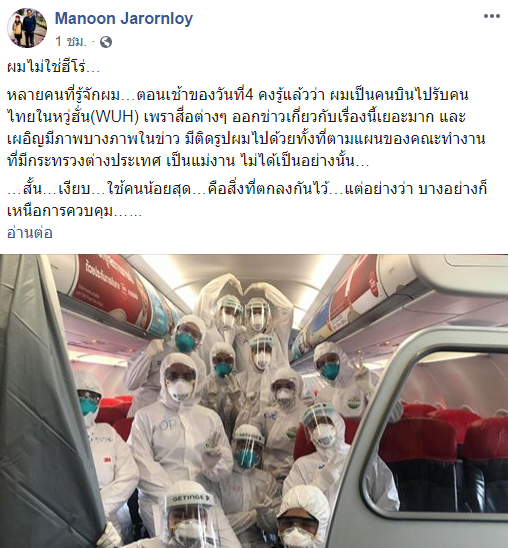Click the "(WUH)" text in post
Viewport: 508px width, 548px height.
(x=115, y=117)
